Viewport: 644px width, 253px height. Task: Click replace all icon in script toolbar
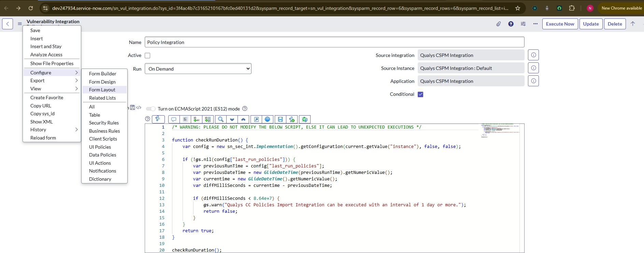[208, 119]
